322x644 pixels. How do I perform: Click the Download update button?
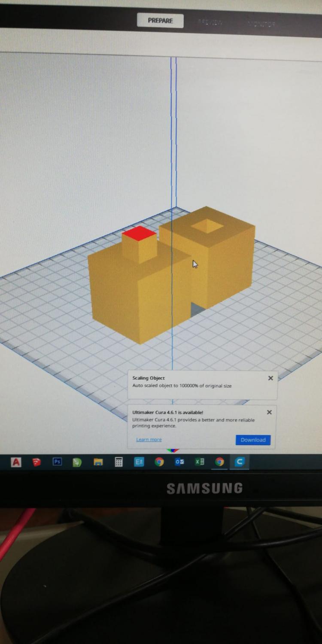click(x=253, y=440)
